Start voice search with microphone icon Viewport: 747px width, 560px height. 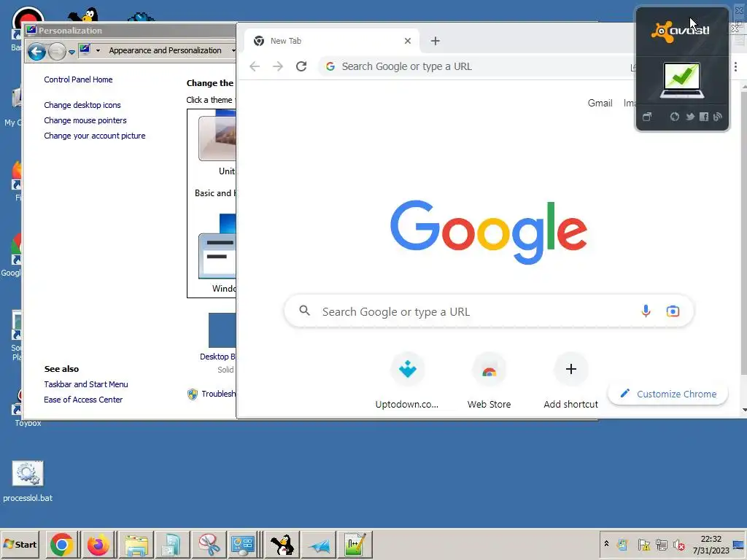[646, 311]
